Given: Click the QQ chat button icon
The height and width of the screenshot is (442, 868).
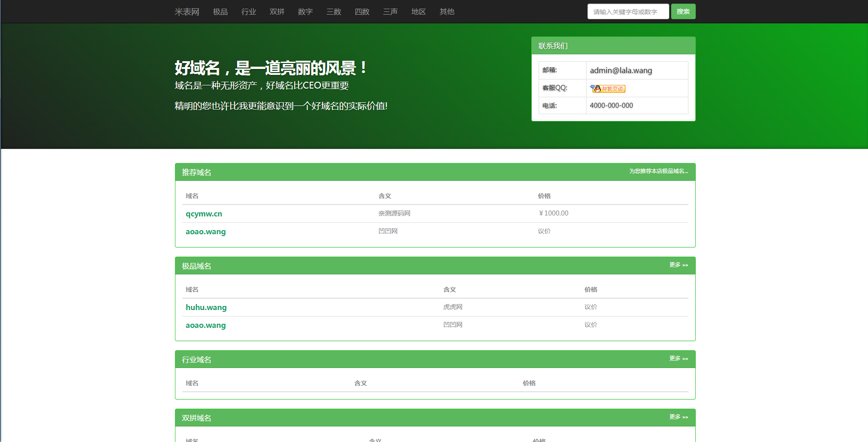Looking at the screenshot, I should click(608, 89).
